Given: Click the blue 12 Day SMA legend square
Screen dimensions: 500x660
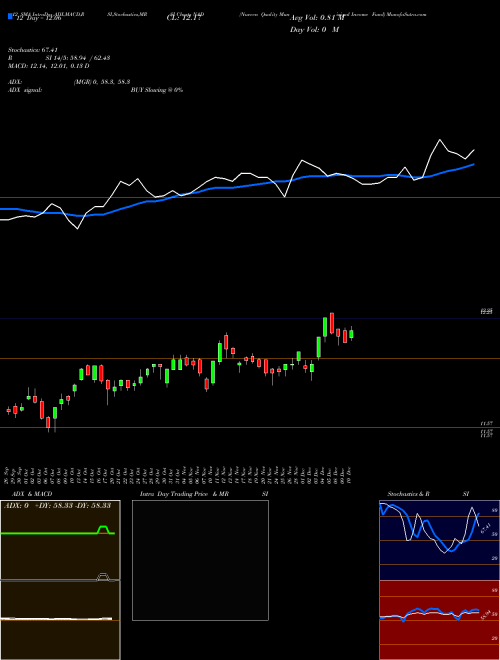Looking at the screenshot, I should pyautogui.click(x=10, y=16).
